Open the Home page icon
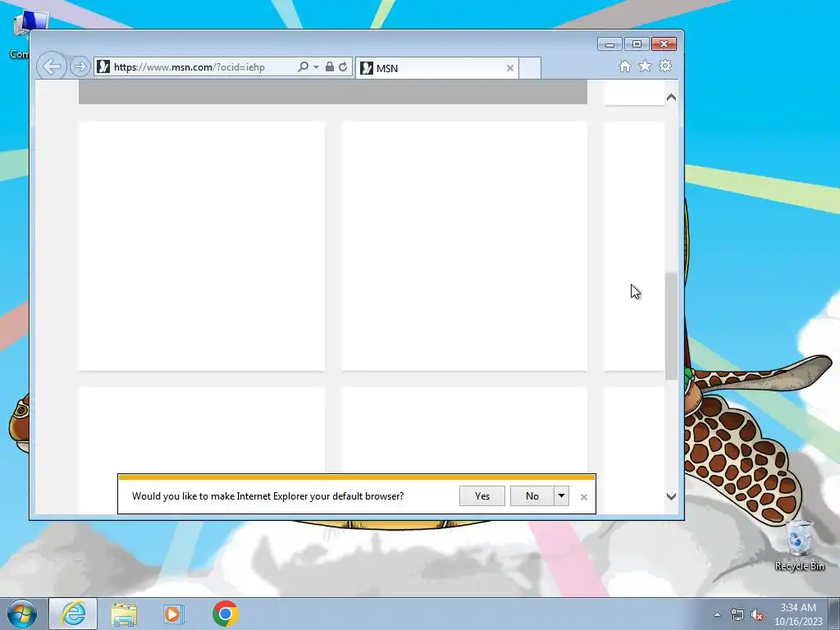Viewport: 840px width, 630px height. (624, 66)
